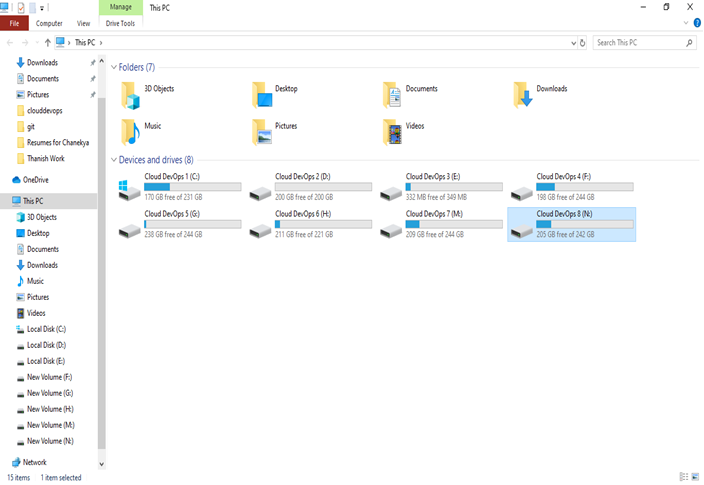Open the 3D Objects folder icon

(x=130, y=94)
